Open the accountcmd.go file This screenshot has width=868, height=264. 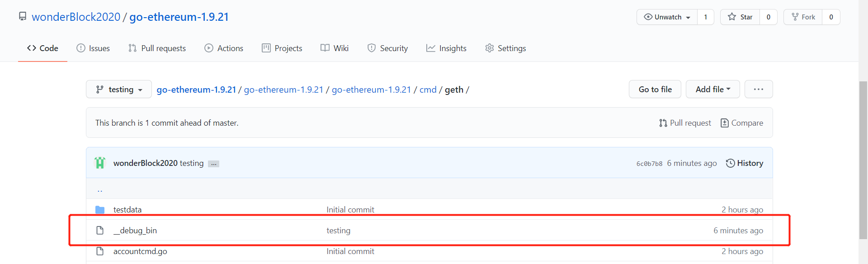[x=140, y=251]
